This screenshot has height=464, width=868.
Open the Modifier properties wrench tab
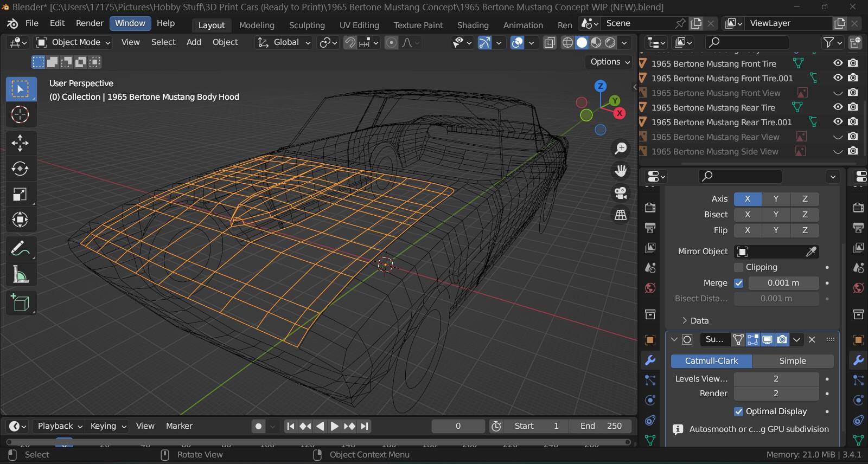tap(650, 360)
